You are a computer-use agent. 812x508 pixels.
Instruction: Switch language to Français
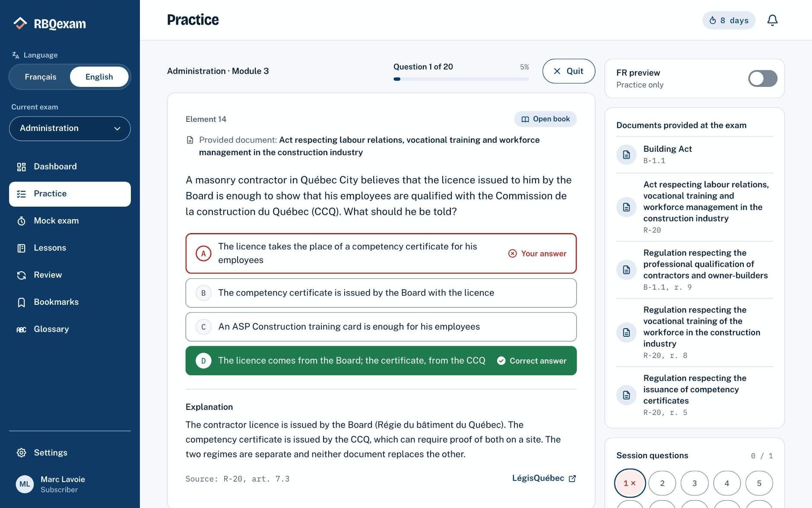pos(41,77)
